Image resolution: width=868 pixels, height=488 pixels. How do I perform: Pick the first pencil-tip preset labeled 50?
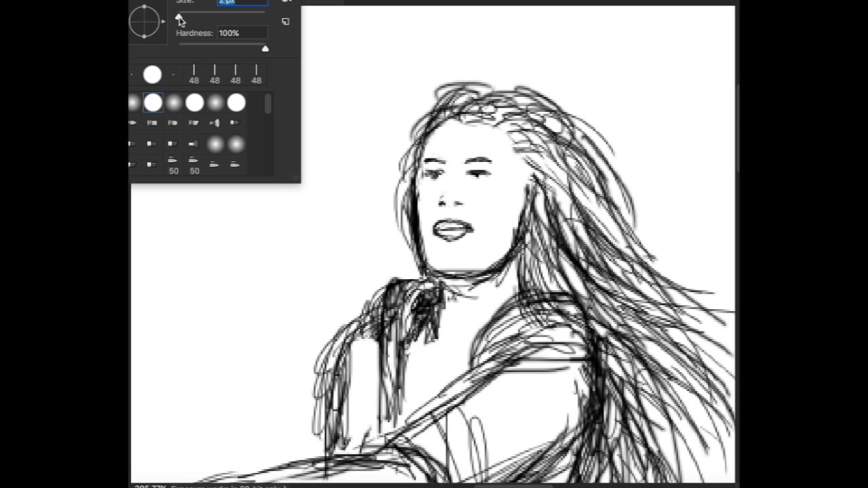tap(174, 165)
